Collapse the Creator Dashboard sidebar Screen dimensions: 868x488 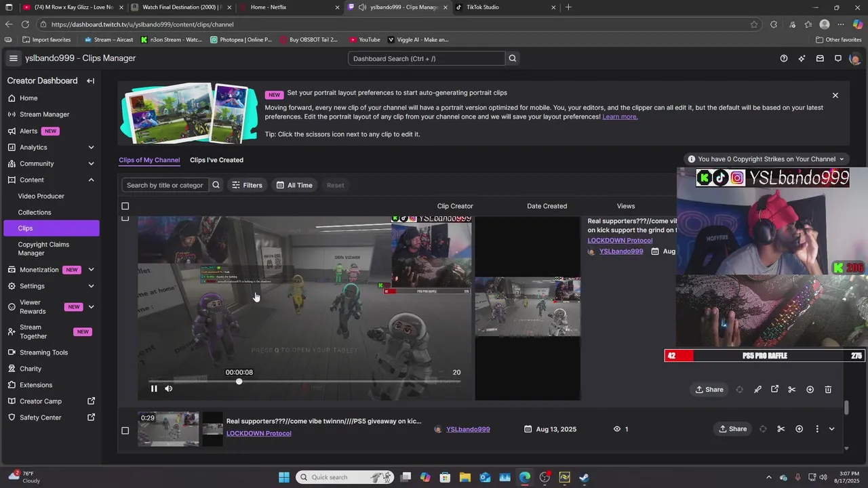(90, 81)
